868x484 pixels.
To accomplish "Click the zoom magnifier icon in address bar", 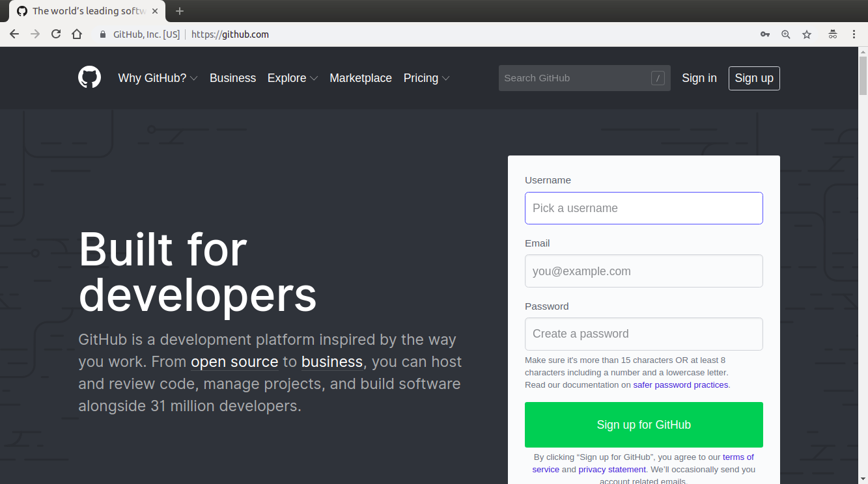I will click(x=786, y=34).
